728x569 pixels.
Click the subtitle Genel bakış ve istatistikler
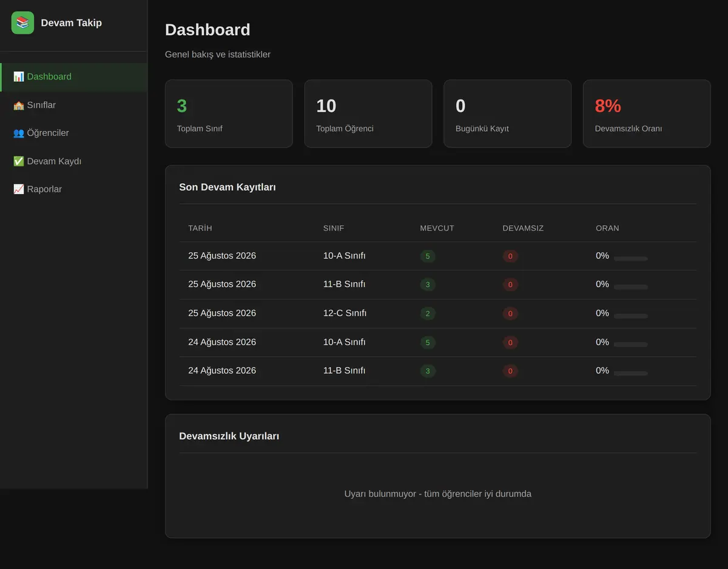pos(218,55)
